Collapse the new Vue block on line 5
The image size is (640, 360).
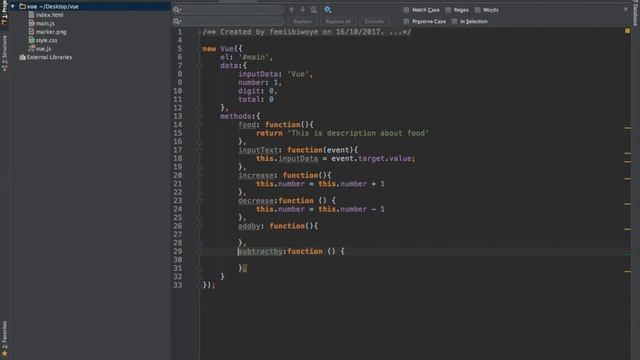tap(200, 49)
